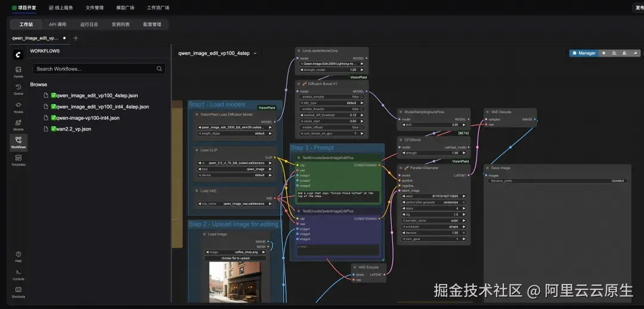Collapse the Load VAE node dot

197,191
